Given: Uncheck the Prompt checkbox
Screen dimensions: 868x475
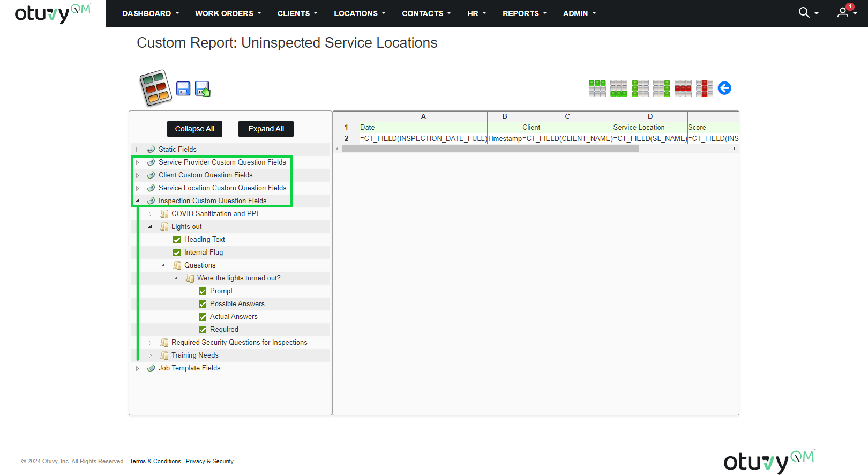Looking at the screenshot, I should point(203,291).
